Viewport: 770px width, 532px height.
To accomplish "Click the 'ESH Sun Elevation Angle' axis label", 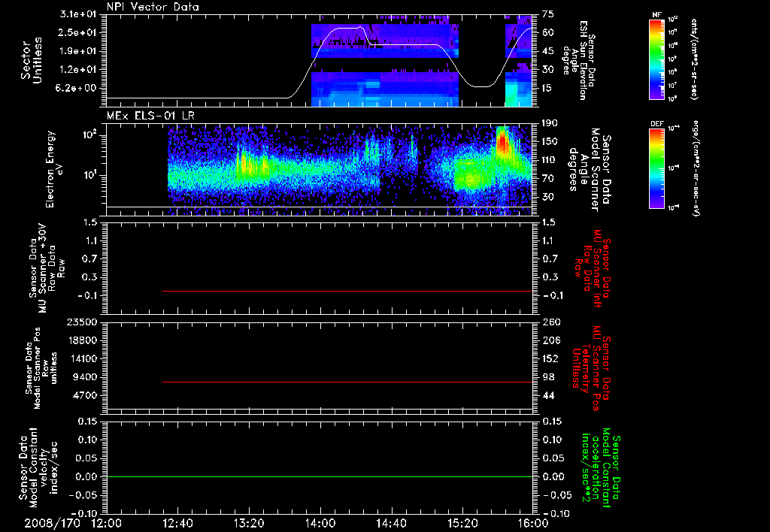I will [579, 60].
